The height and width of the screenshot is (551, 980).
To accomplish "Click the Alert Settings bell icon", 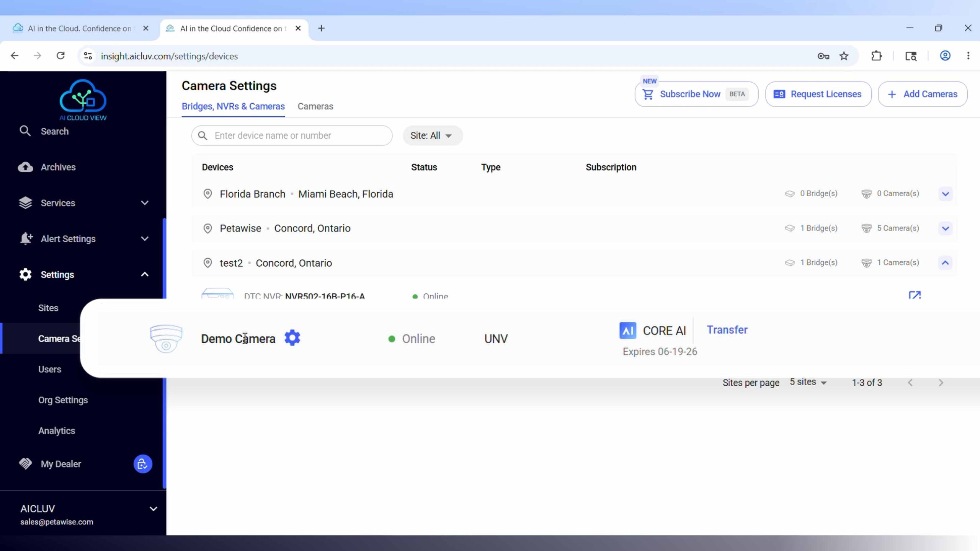I will [x=26, y=239].
